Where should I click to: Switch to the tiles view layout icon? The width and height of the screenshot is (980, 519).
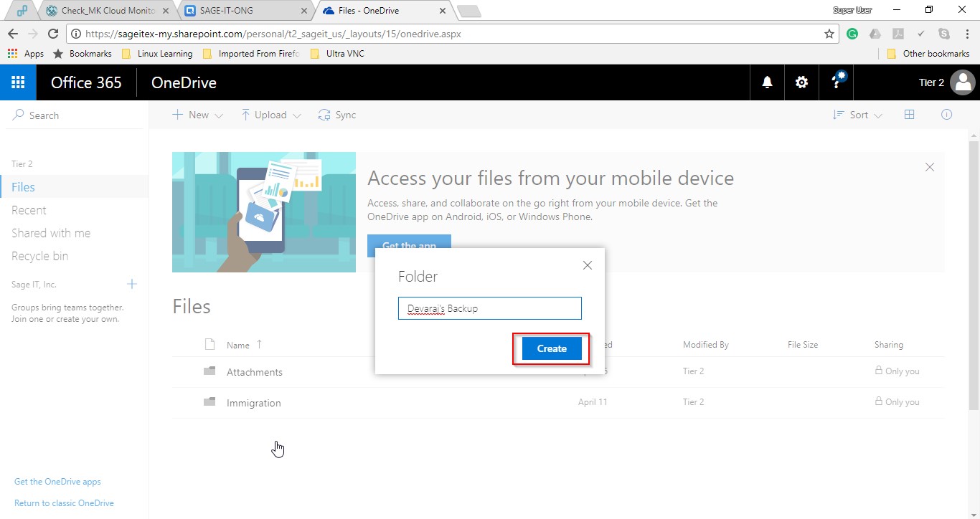coord(909,115)
